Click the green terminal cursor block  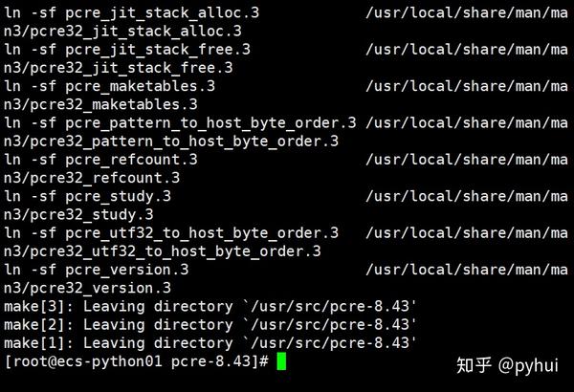pyautogui.click(x=281, y=361)
